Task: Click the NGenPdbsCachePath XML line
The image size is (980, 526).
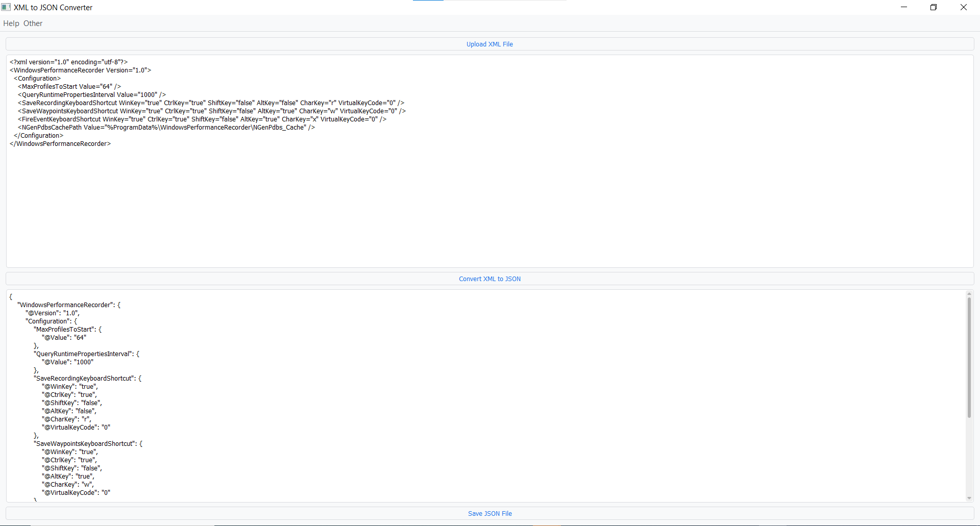Action: (x=166, y=128)
